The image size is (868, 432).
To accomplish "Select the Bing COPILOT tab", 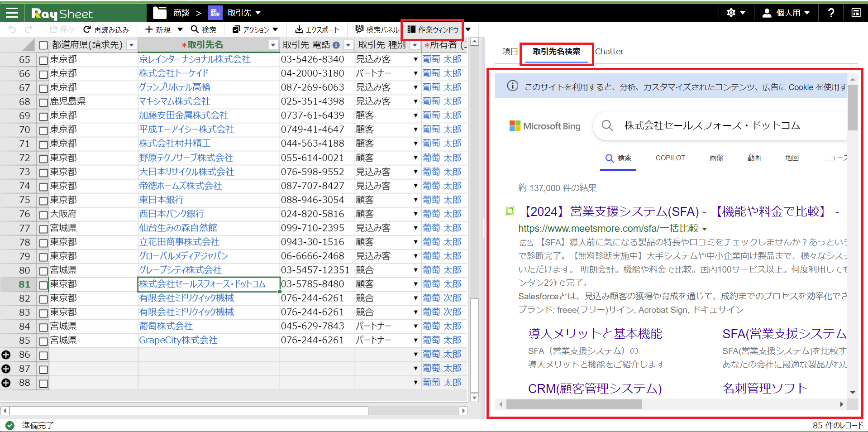I will pos(670,158).
